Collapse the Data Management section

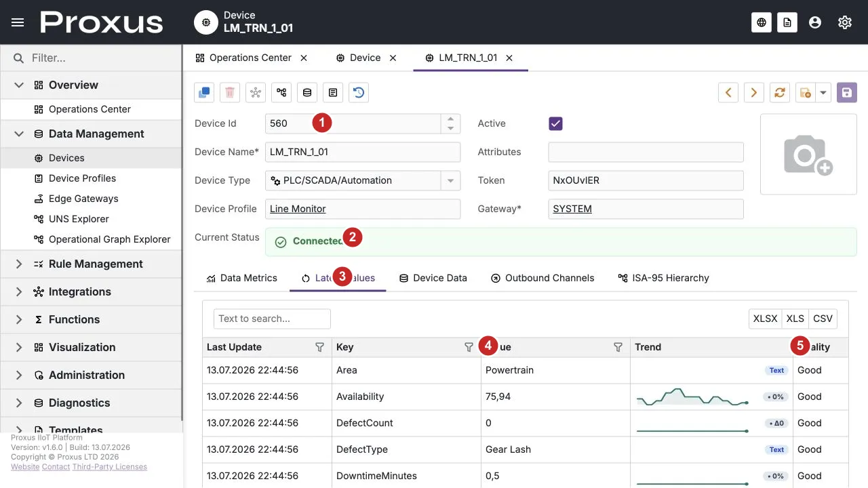point(19,134)
